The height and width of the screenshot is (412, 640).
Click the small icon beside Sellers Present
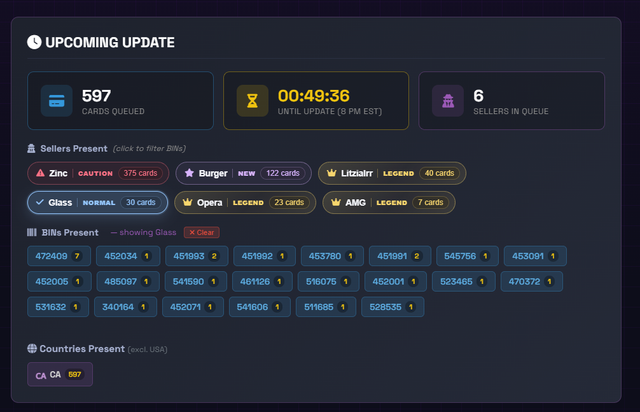tap(31, 149)
